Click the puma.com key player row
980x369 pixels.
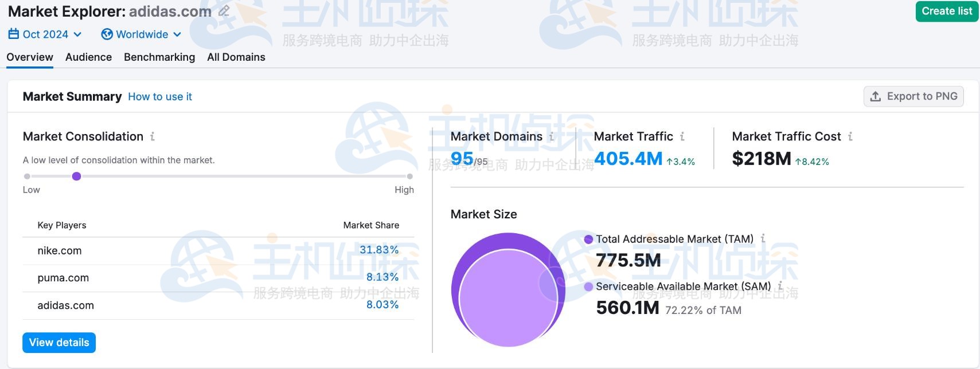[x=218, y=278]
